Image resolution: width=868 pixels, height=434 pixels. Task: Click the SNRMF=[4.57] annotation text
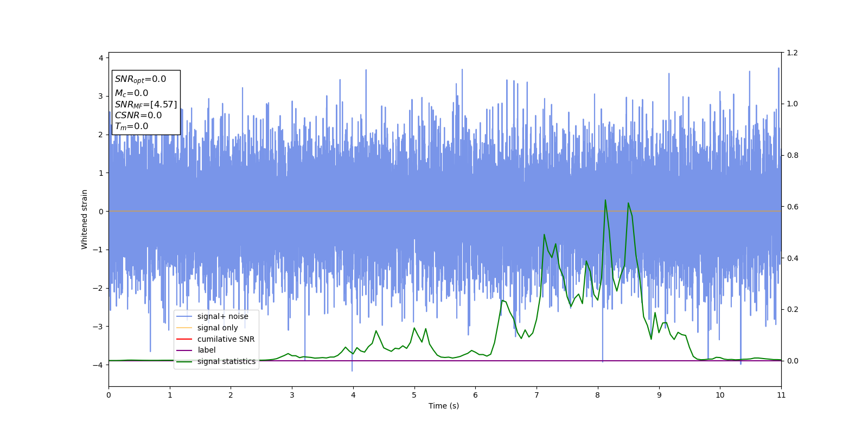coord(146,104)
